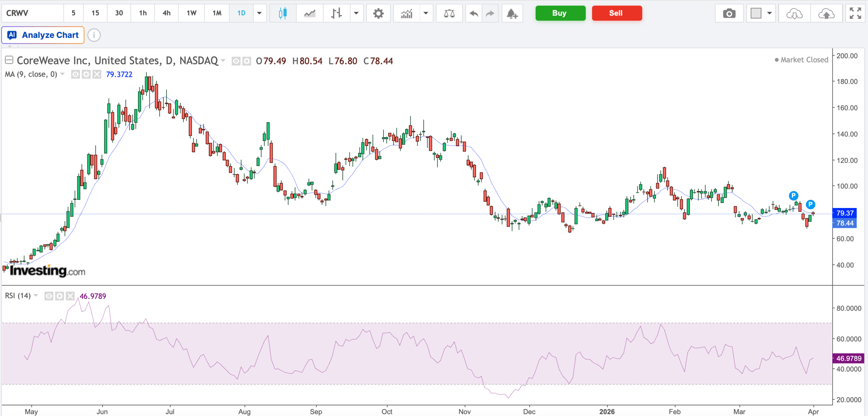Load chart layout with cloud download icon

click(794, 13)
